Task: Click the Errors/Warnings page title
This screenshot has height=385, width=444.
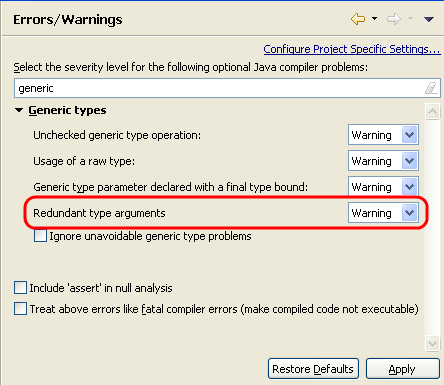Action: coord(68,20)
